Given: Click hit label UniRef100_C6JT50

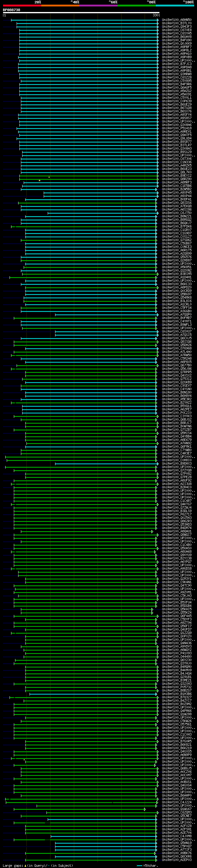Looking at the screenshot, I should click(x=177, y=213).
